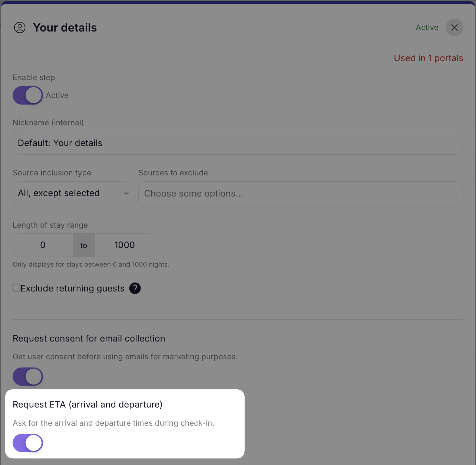Click the "Used in 1 portals" link
This screenshot has width=476, height=465.
pos(429,58)
